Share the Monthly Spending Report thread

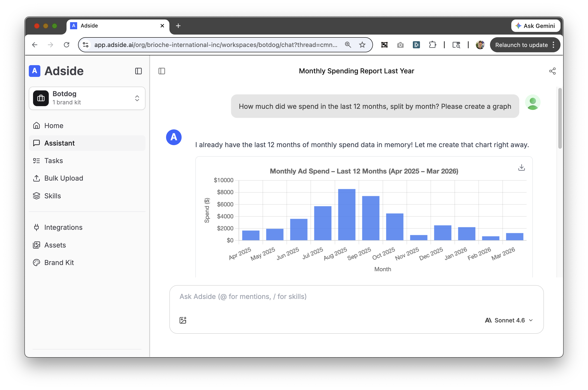click(x=553, y=71)
